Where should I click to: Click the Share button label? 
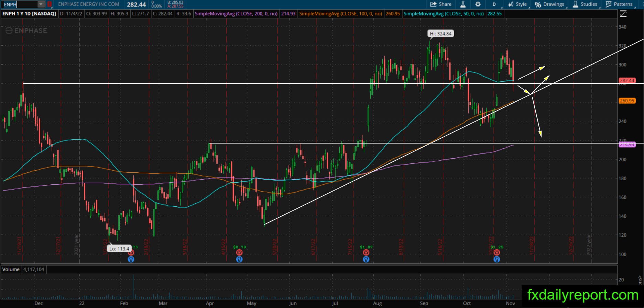click(445, 4)
